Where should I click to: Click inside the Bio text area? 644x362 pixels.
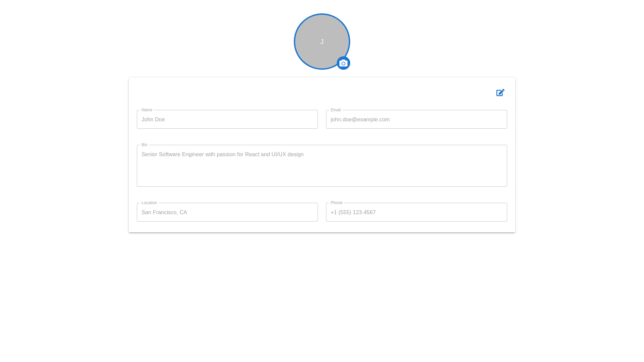tap(322, 166)
